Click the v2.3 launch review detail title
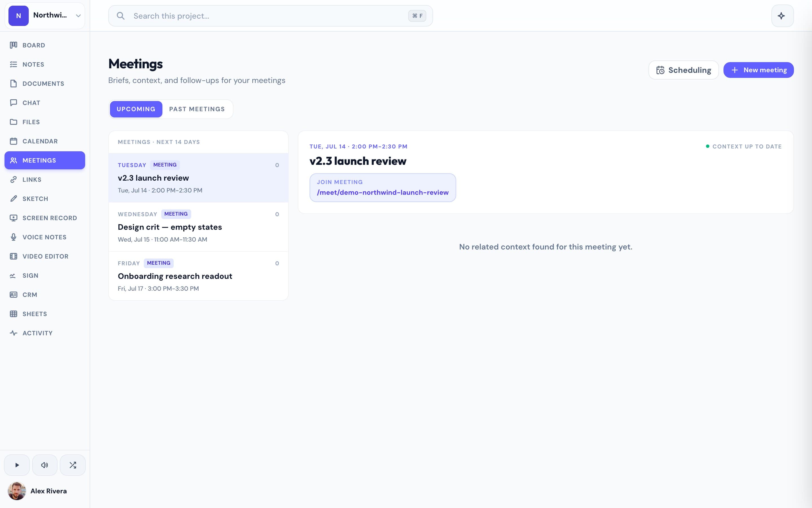Viewport: 812px width, 508px height. click(358, 161)
